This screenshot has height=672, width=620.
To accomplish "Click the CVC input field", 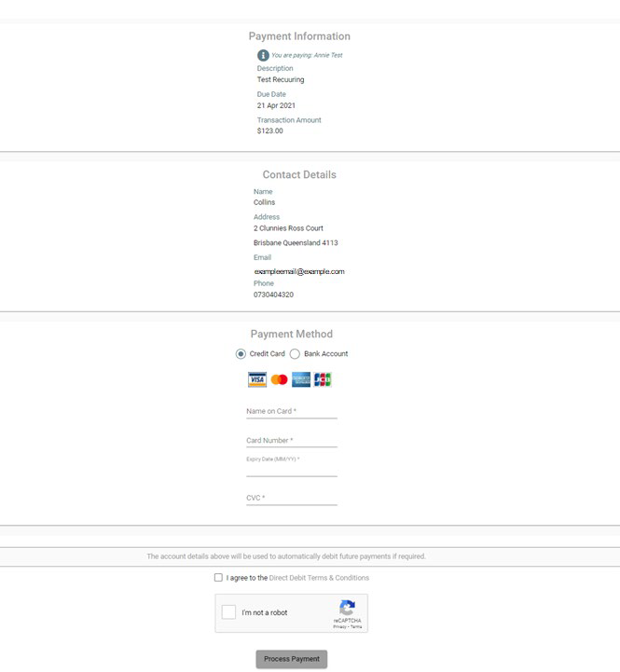I will pyautogui.click(x=291, y=499).
